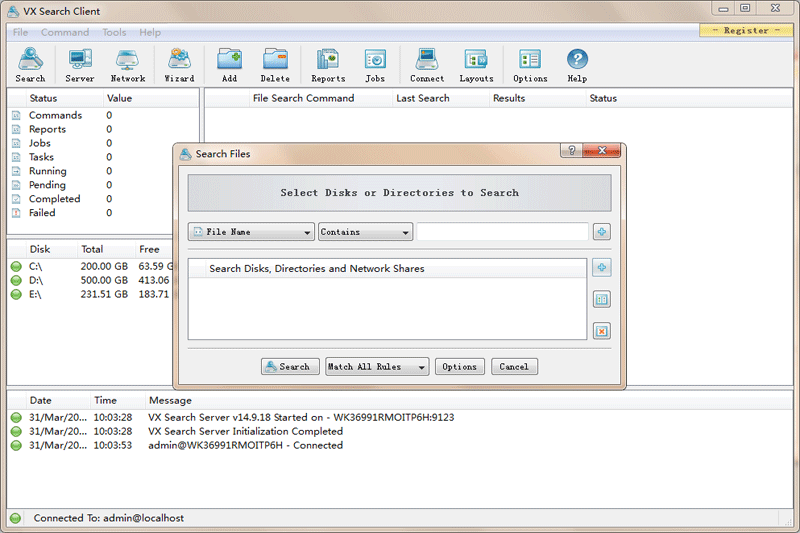Viewport: 800px width, 533px height.
Task: Select the E:\ disk status icon
Action: (16, 294)
